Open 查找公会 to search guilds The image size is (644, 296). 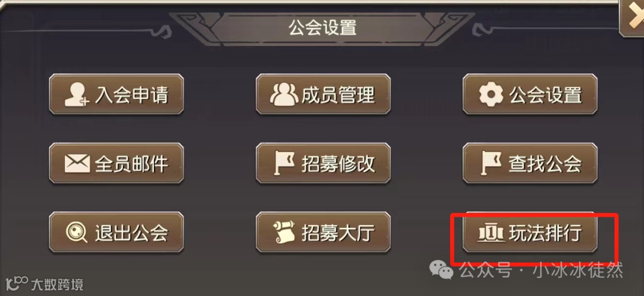[530, 163]
